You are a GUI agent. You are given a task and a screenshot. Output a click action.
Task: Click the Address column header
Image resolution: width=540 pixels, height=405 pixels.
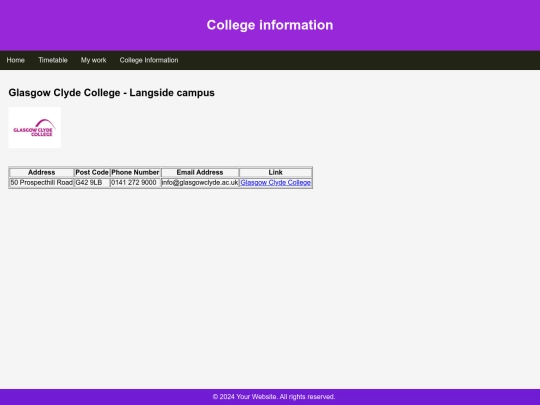(42, 173)
